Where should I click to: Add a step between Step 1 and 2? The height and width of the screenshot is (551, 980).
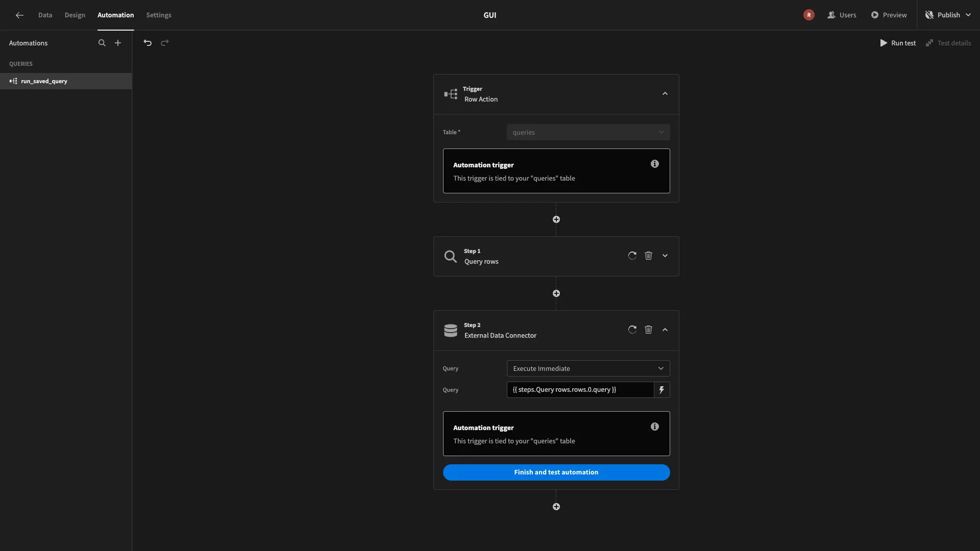[556, 293]
